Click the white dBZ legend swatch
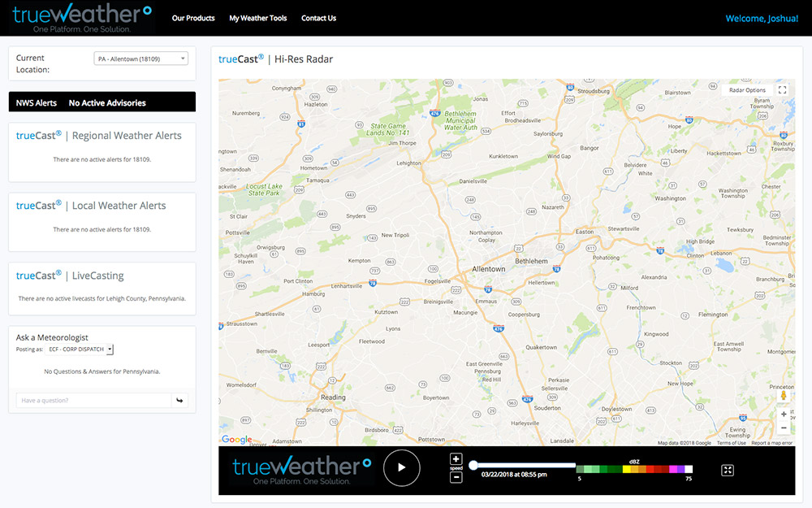This screenshot has height=508, width=812. (x=689, y=469)
